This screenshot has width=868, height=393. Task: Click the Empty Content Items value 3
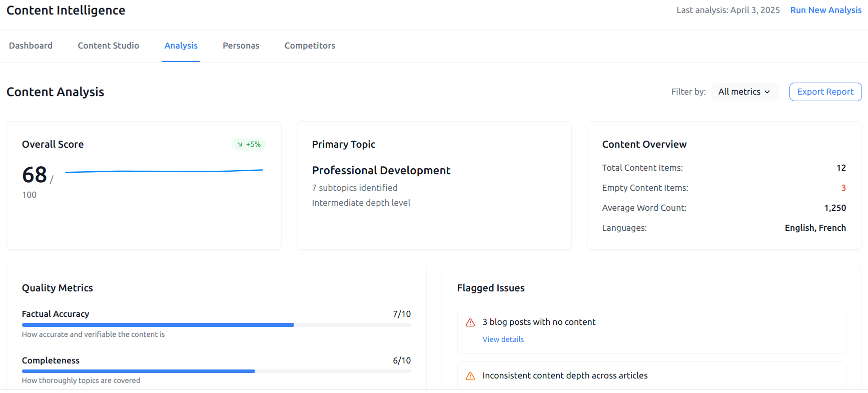click(x=843, y=188)
